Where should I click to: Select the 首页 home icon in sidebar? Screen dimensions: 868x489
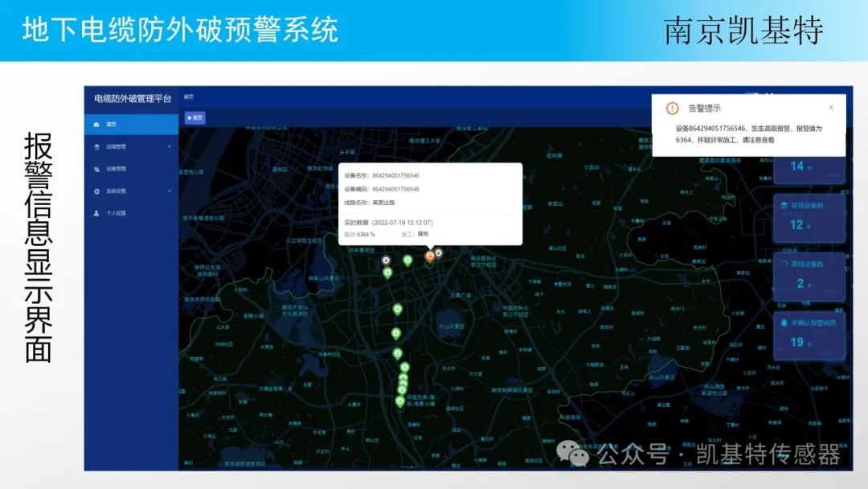(96, 125)
